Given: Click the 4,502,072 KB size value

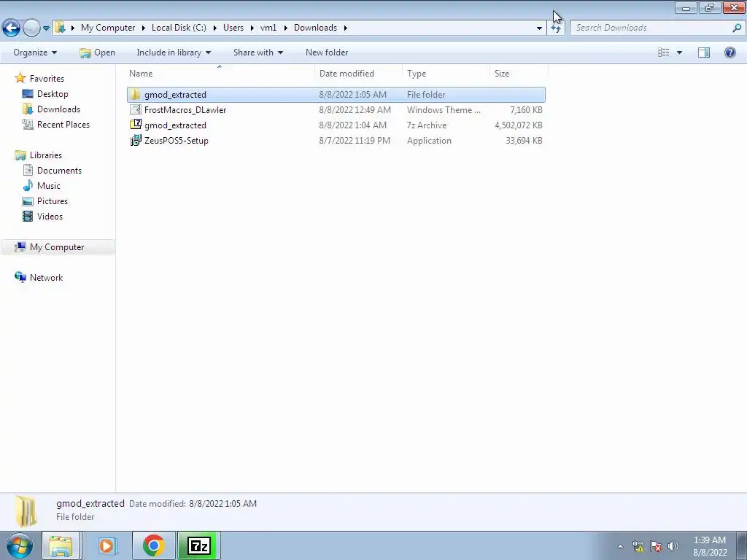Looking at the screenshot, I should tap(519, 125).
